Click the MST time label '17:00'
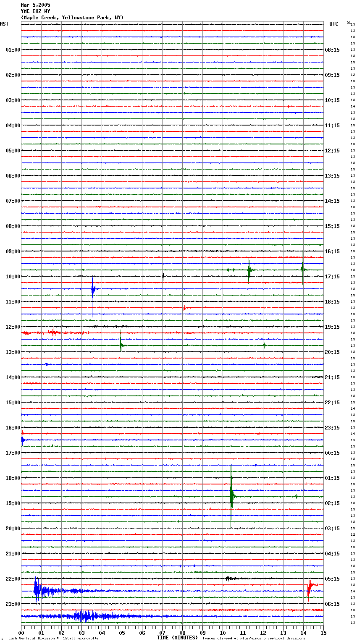This screenshot has width=357, height=644. click(13, 453)
